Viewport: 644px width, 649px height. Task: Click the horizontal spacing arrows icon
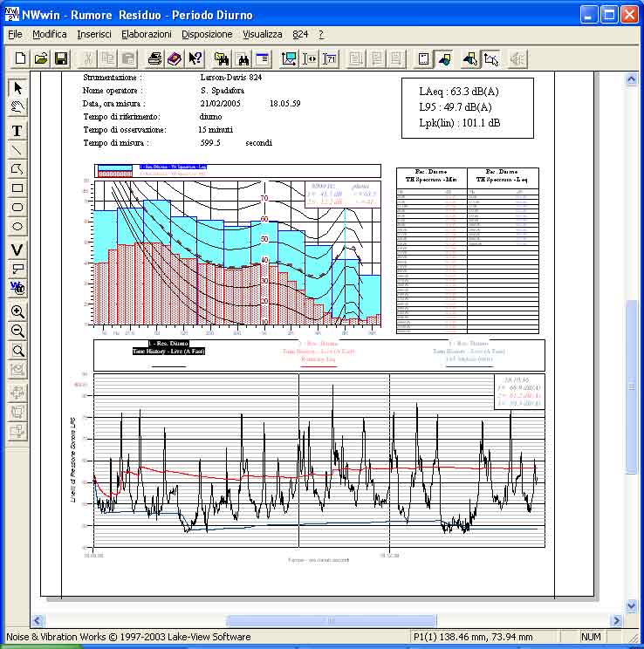(310, 58)
